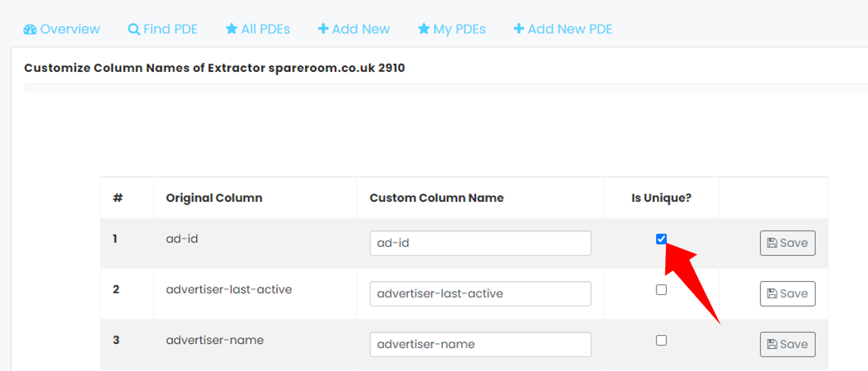Save the advertiser-last-active row
Screen dimensions: 868x371
(x=788, y=294)
